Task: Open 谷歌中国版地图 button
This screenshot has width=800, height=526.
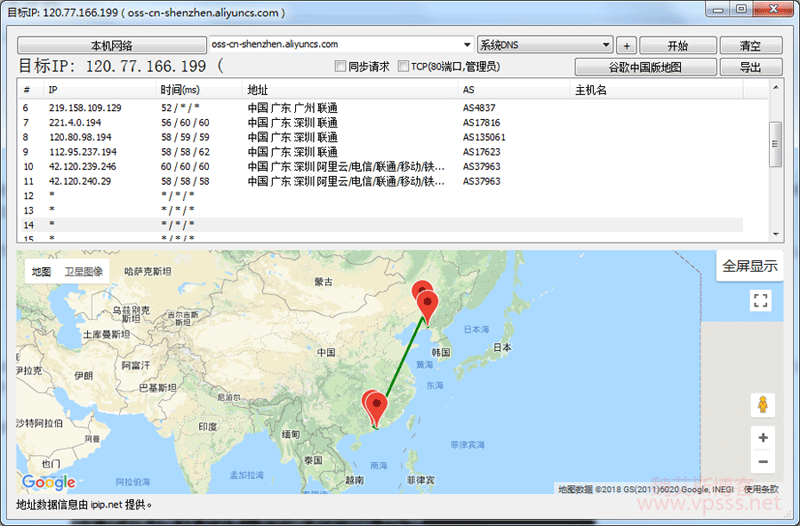Action: tap(645, 67)
